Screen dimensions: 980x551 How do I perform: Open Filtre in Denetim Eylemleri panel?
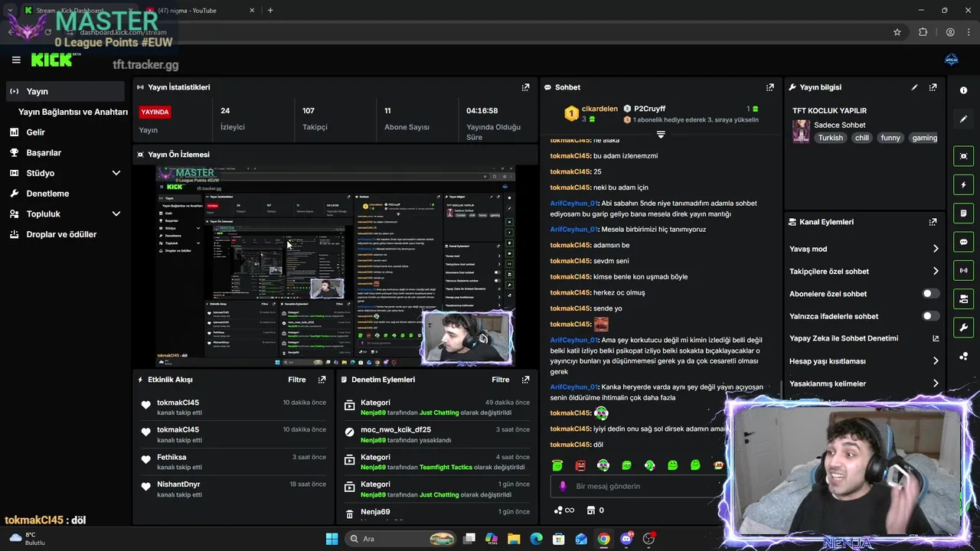click(x=501, y=380)
